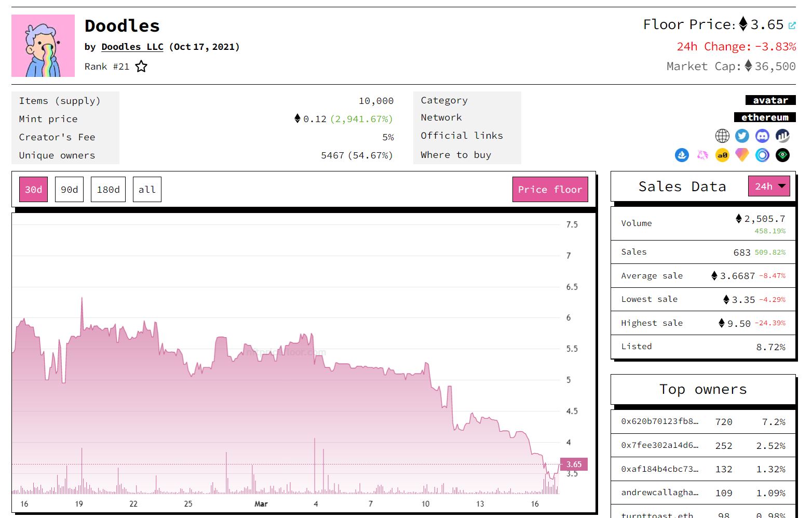This screenshot has width=812, height=518.
Task: Click the Top owners heading
Action: [703, 389]
